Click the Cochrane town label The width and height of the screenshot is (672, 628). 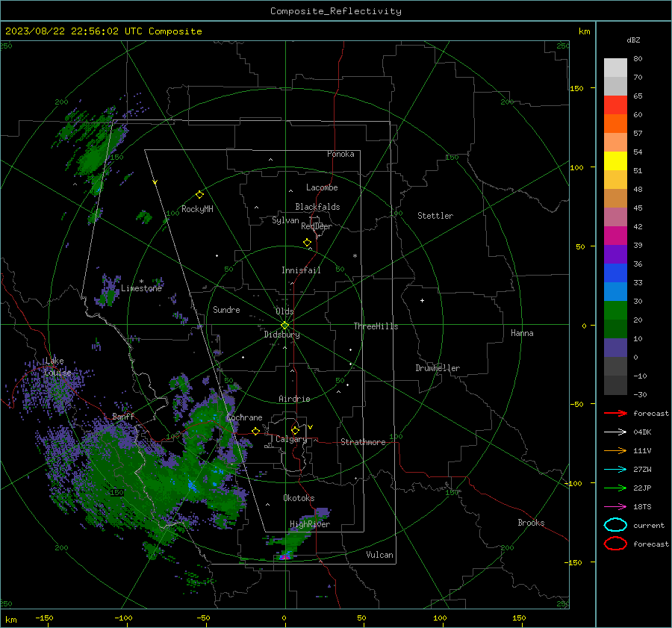click(x=244, y=417)
